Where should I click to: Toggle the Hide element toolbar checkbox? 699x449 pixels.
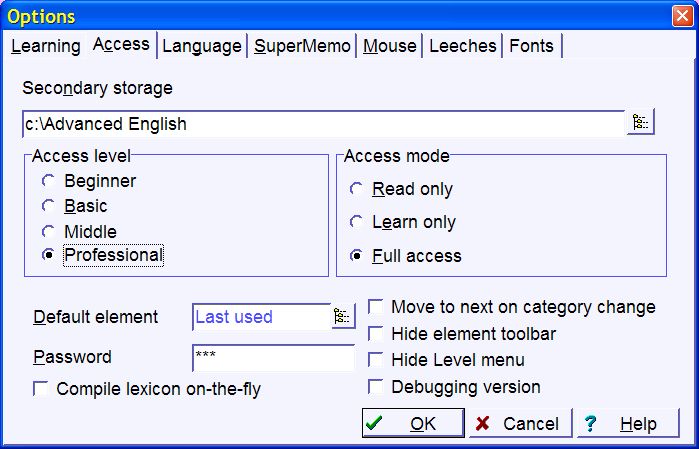click(376, 334)
